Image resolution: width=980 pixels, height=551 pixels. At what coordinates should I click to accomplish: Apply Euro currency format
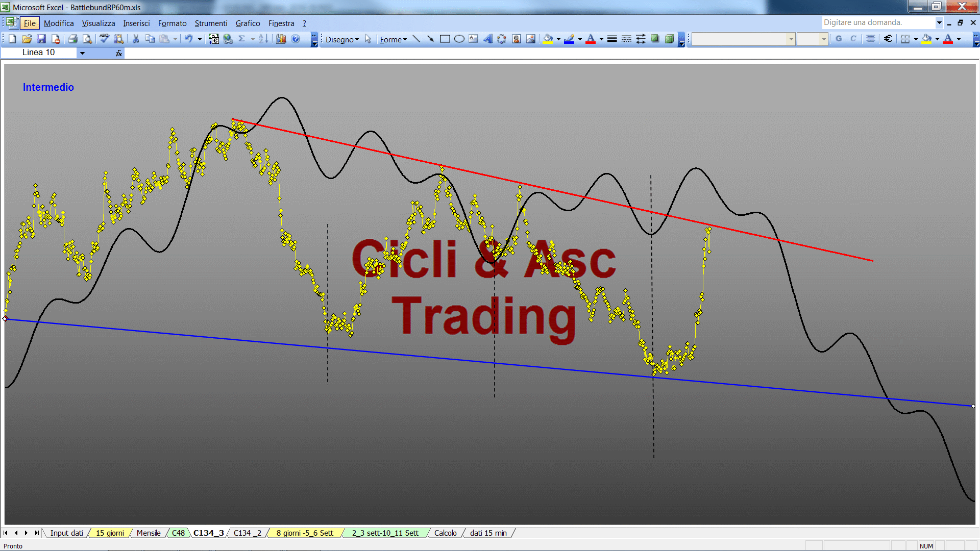pos(888,39)
